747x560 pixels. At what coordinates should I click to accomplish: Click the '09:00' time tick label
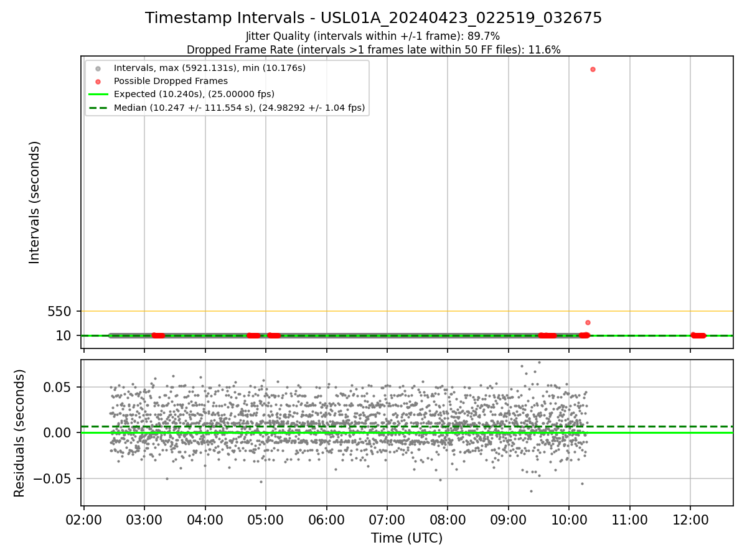(x=509, y=519)
